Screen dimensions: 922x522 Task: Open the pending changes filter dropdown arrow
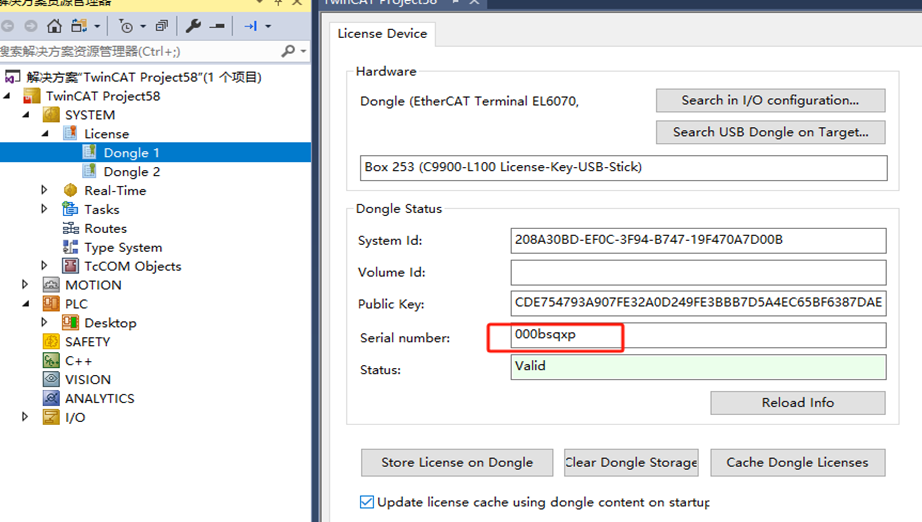143,26
